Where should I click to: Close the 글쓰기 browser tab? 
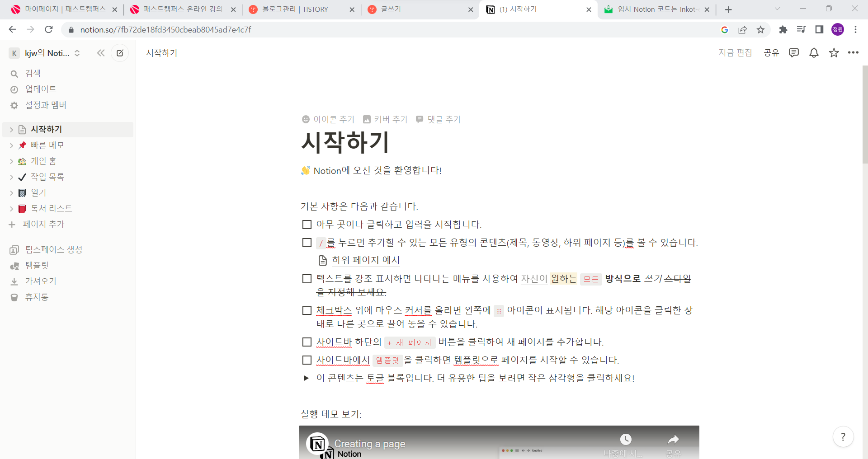(470, 9)
